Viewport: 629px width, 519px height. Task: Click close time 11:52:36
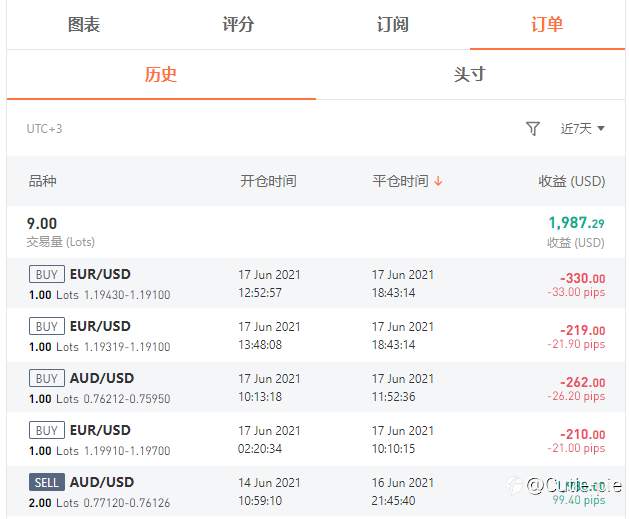point(394,397)
